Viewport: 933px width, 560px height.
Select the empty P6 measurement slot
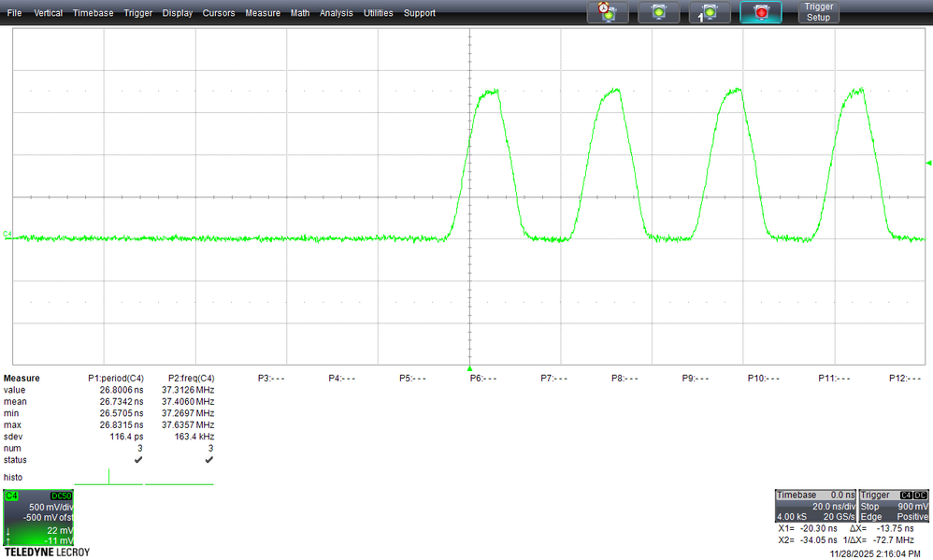pyautogui.click(x=483, y=379)
